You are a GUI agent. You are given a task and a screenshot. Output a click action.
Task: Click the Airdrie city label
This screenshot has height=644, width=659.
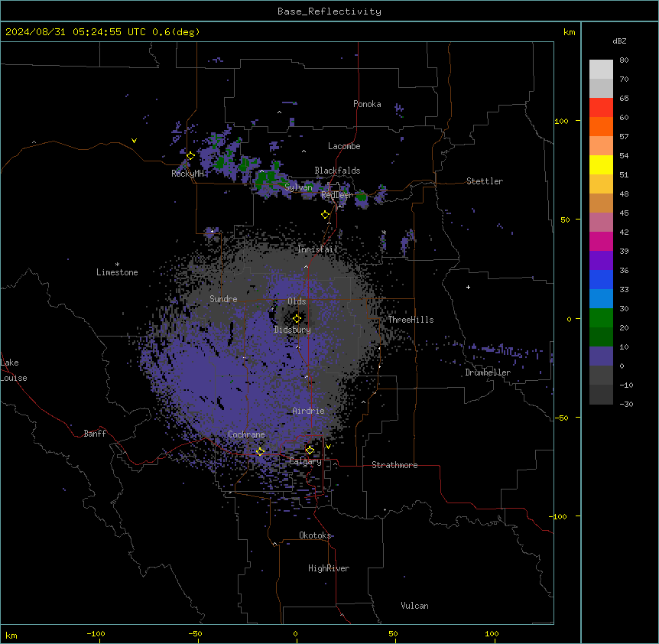point(309,411)
